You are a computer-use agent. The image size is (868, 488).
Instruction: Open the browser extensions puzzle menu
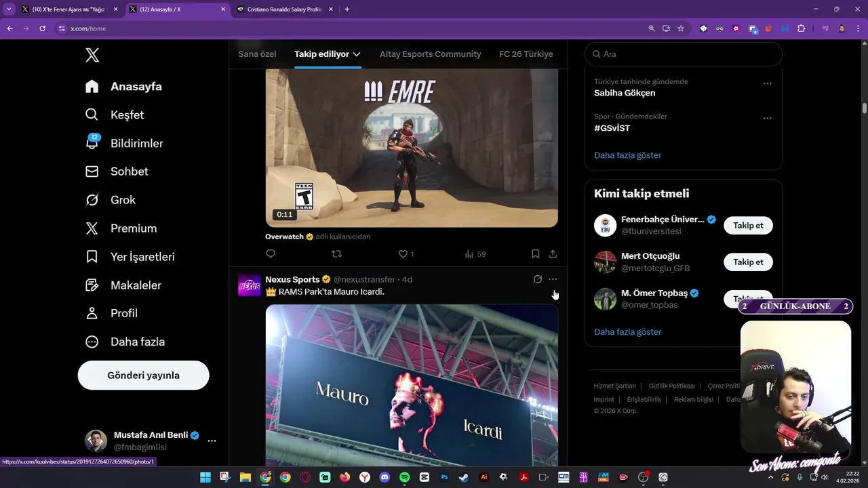[802, 28]
